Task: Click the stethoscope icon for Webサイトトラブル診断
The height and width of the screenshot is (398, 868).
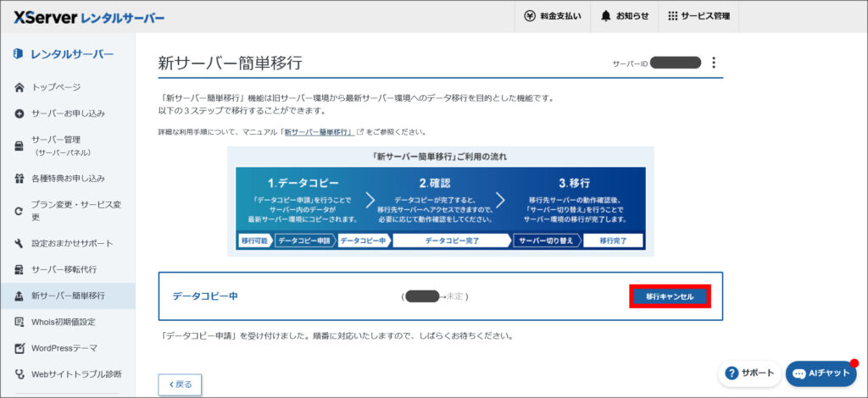Action: [x=19, y=374]
